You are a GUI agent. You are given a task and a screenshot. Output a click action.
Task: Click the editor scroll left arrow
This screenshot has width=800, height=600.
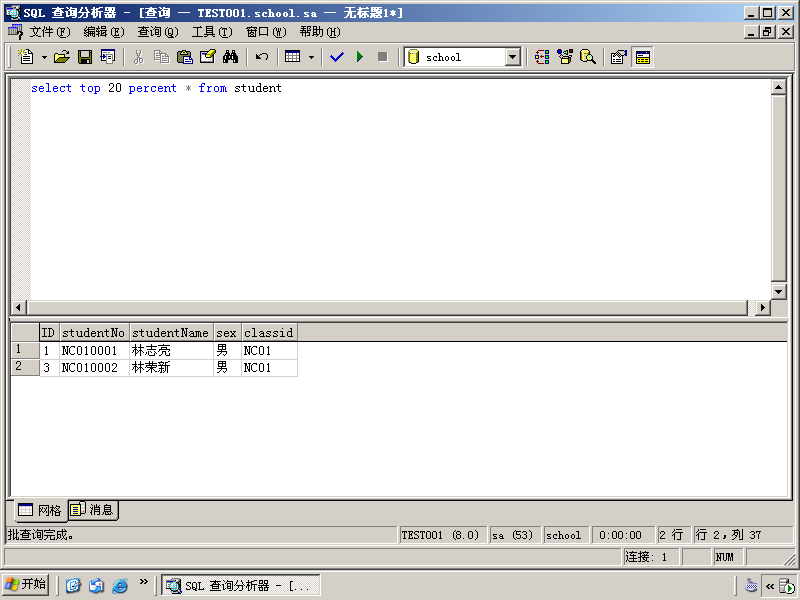point(19,307)
